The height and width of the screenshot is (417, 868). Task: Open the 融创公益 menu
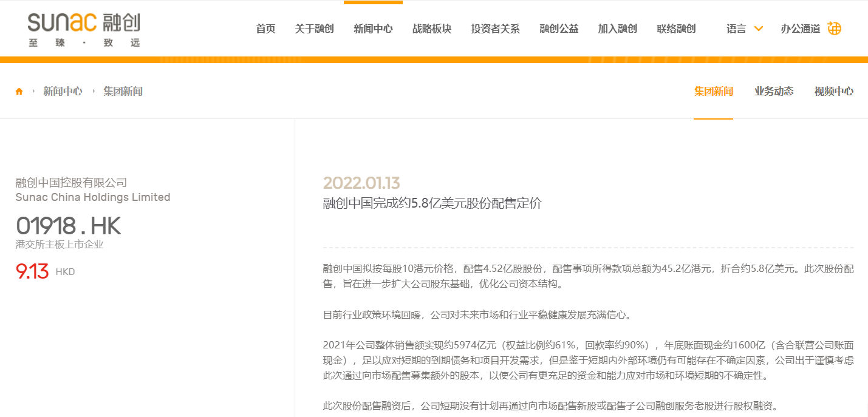click(x=559, y=29)
